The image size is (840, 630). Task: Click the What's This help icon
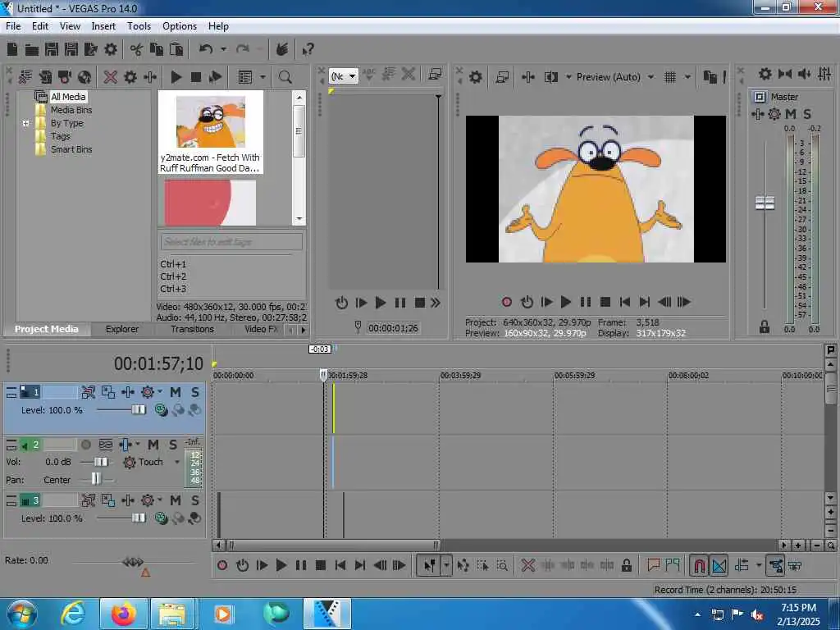308,50
